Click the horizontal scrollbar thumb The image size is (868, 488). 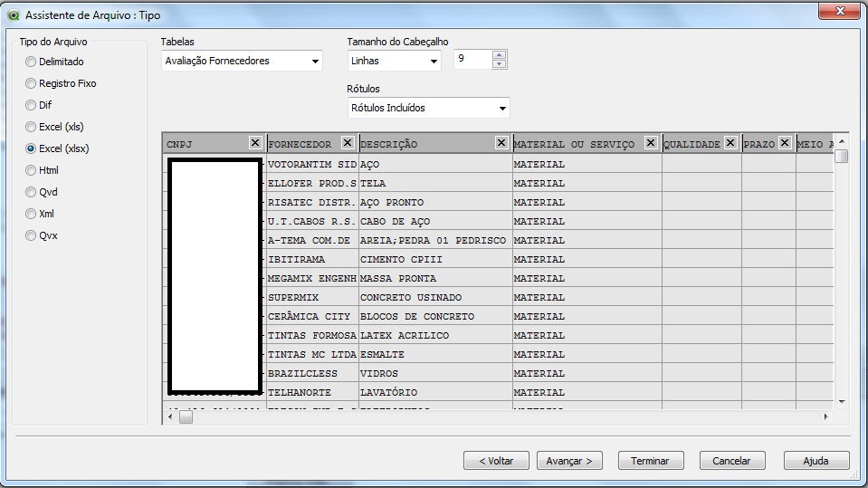coord(186,417)
